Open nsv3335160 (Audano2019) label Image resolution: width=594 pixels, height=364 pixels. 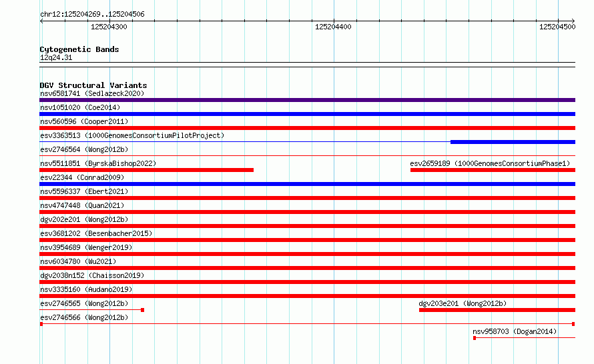[x=86, y=289]
